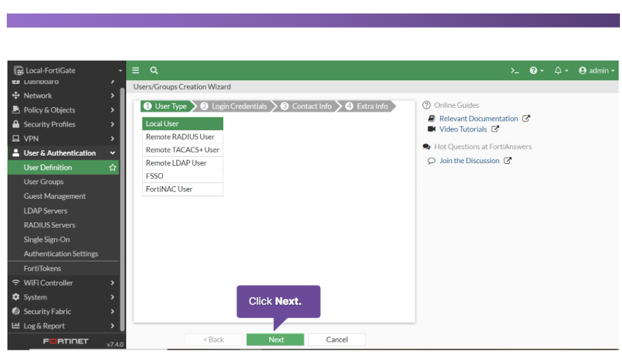Click the hamburger menu icon in top bar
This screenshot has height=364, width=622.
click(136, 70)
